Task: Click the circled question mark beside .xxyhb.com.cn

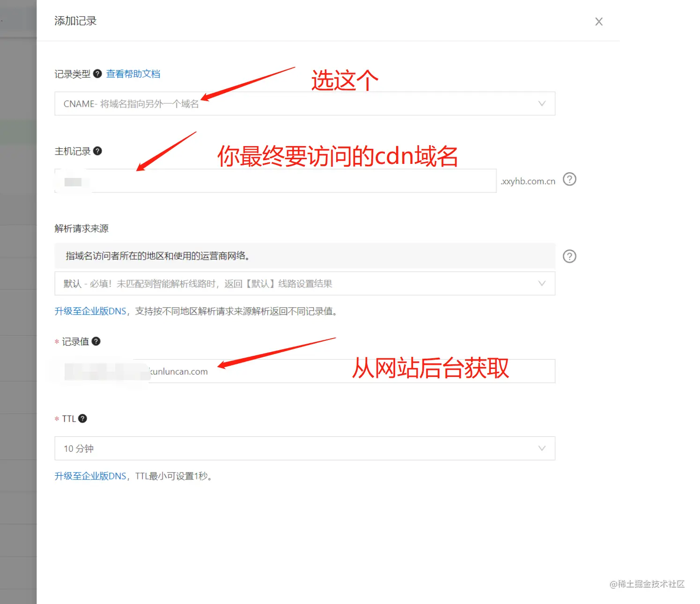Action: click(x=569, y=179)
